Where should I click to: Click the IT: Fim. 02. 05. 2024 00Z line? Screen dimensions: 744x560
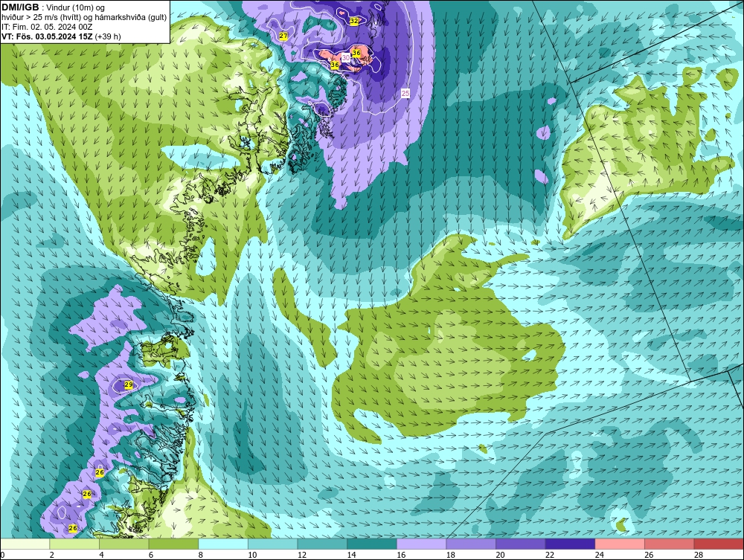47,27
